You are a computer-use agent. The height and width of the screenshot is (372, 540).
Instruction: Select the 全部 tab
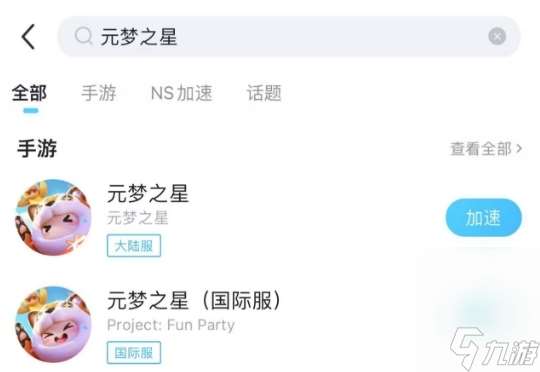[30, 93]
